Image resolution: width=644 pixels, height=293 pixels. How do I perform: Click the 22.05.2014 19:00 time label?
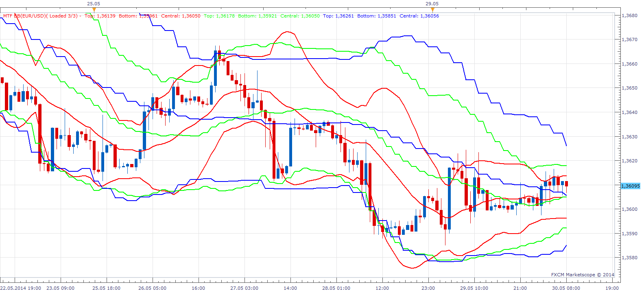coord(21,288)
